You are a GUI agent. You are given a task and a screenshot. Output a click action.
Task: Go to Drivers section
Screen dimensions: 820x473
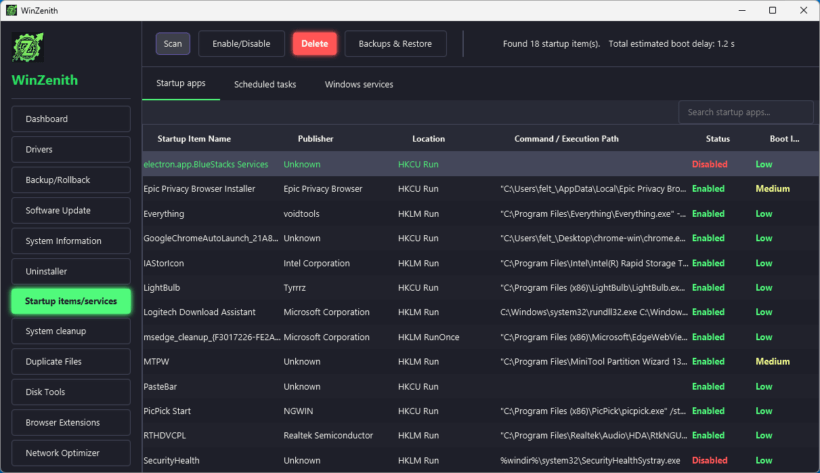pos(71,149)
